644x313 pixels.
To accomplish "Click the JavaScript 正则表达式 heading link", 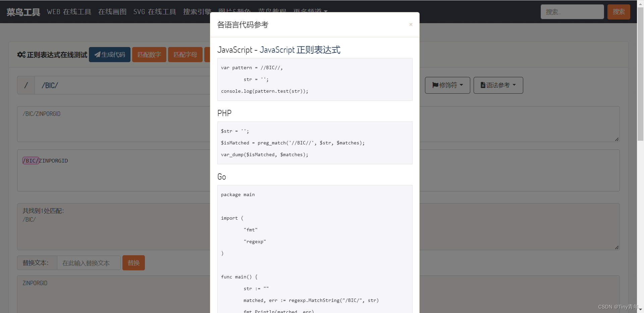I will coord(300,50).
